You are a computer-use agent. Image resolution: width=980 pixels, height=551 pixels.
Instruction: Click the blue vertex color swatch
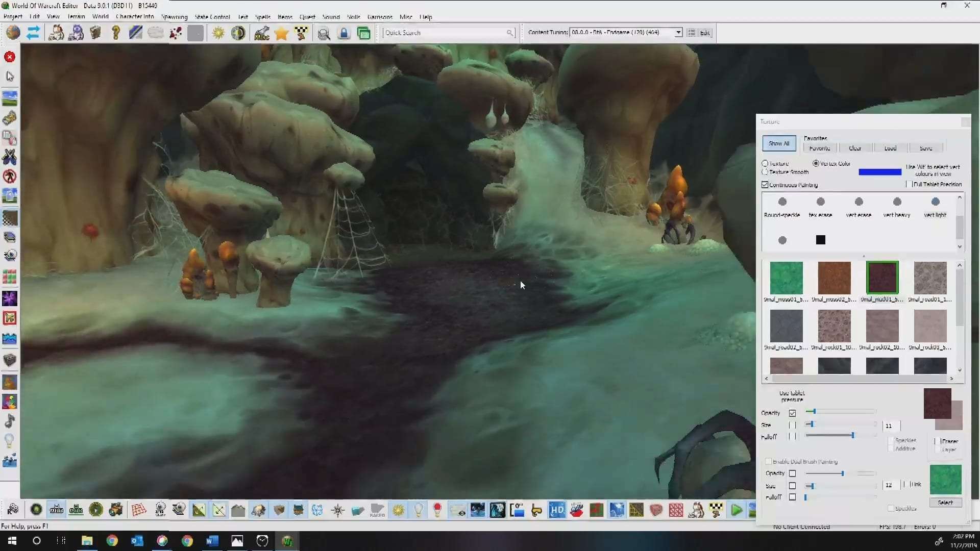tap(880, 172)
